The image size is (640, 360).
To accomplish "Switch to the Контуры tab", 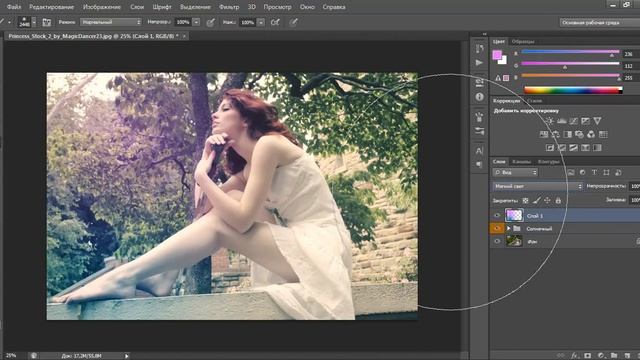I will click(x=548, y=162).
